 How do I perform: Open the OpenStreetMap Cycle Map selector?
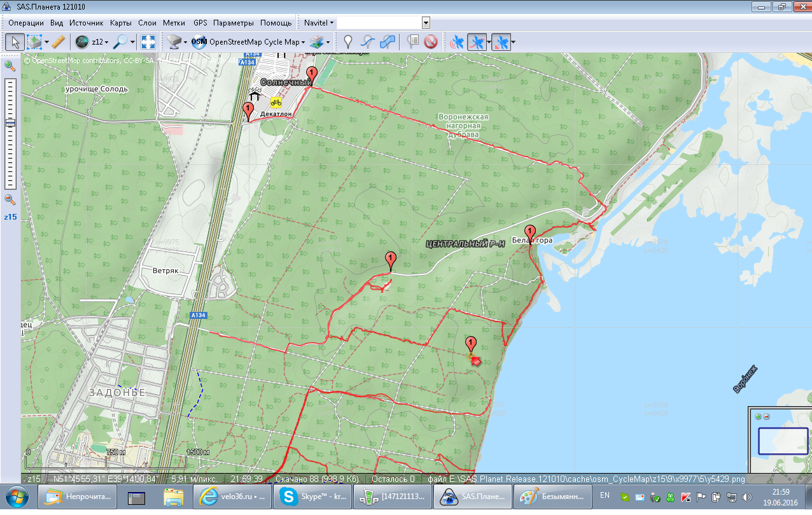248,42
